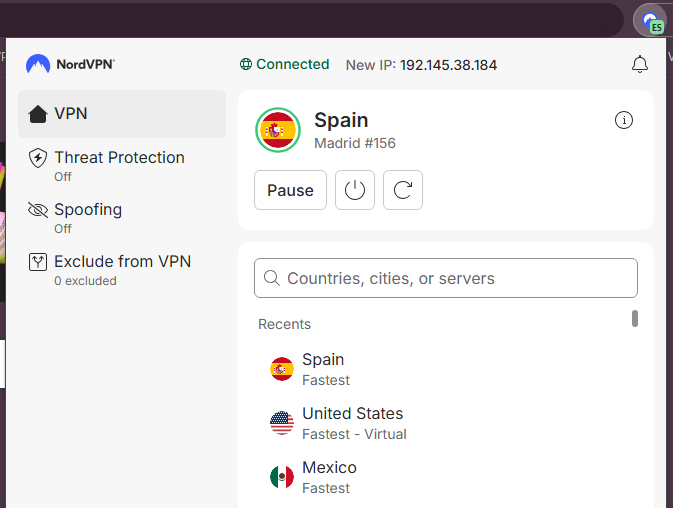Image resolution: width=673 pixels, height=508 pixels.
Task: Open Threat Protection settings
Action: (x=122, y=165)
